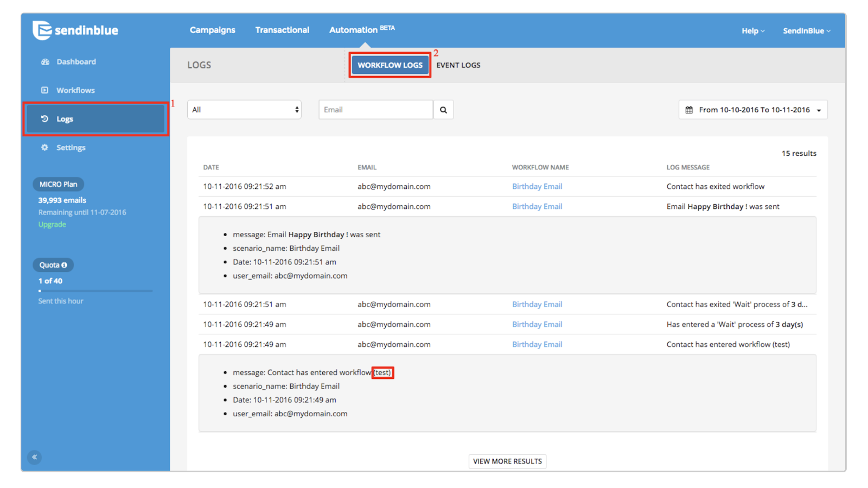
Task: Click the Sendinblue logo
Action: pos(75,30)
